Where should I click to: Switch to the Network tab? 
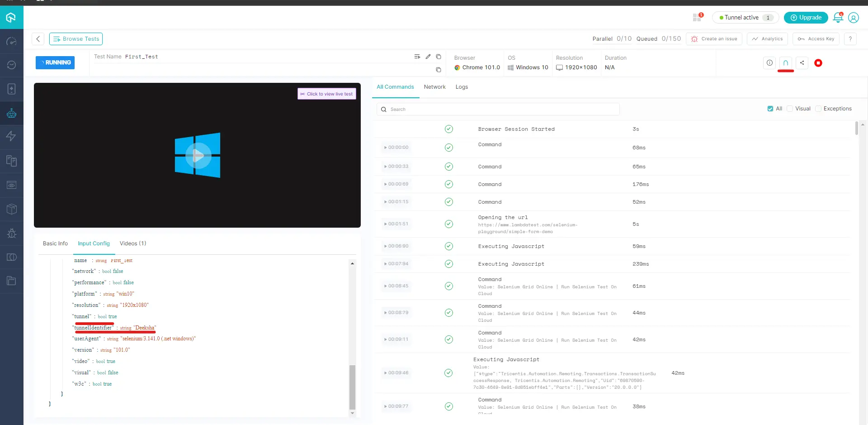point(434,87)
